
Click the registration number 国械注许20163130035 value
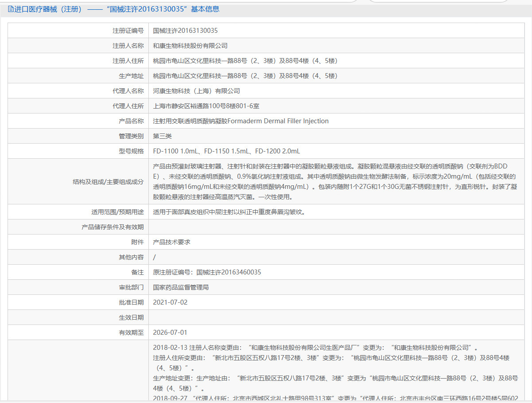[x=185, y=31]
